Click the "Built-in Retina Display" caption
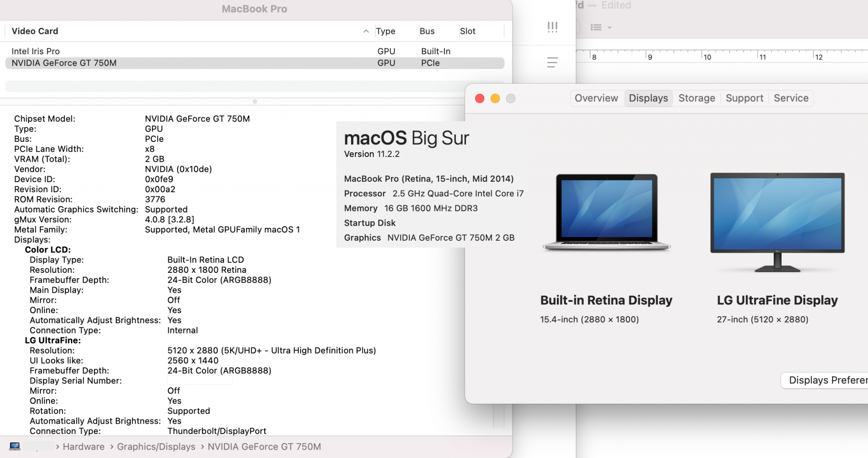Viewport: 868px width, 458px height. pyautogui.click(x=606, y=300)
